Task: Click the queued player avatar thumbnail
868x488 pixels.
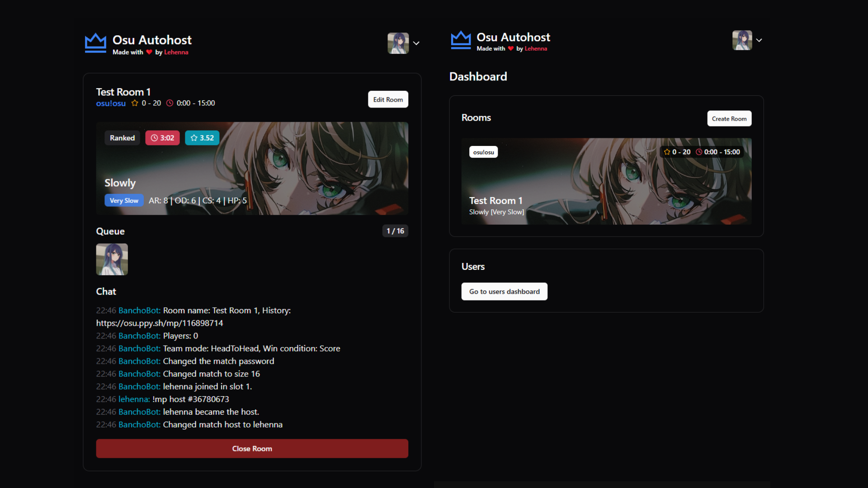Action: tap(112, 259)
